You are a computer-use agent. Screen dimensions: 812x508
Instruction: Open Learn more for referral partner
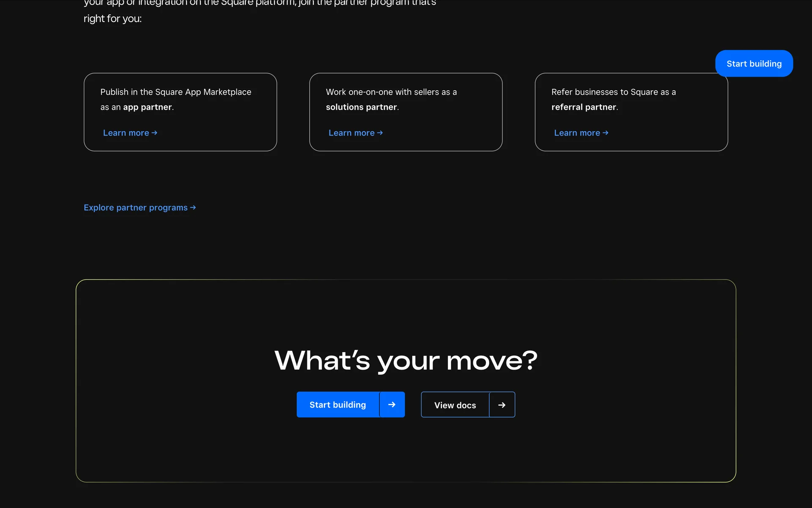click(x=577, y=133)
